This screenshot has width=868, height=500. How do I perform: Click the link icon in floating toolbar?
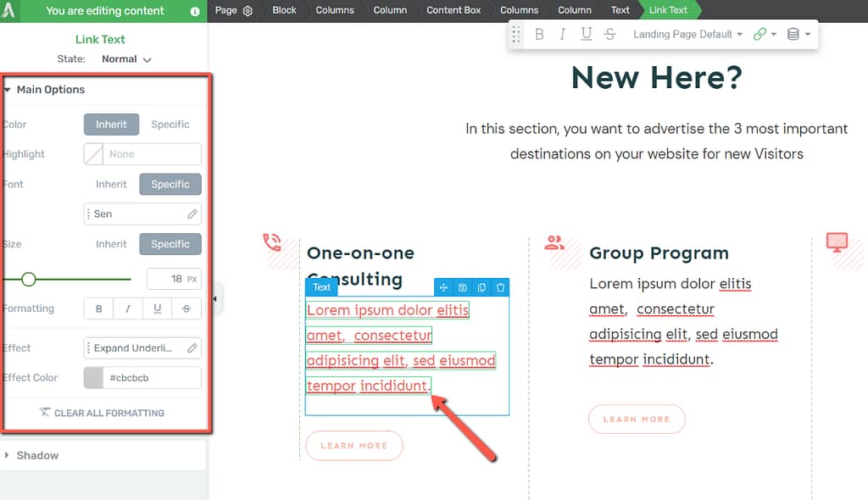759,35
